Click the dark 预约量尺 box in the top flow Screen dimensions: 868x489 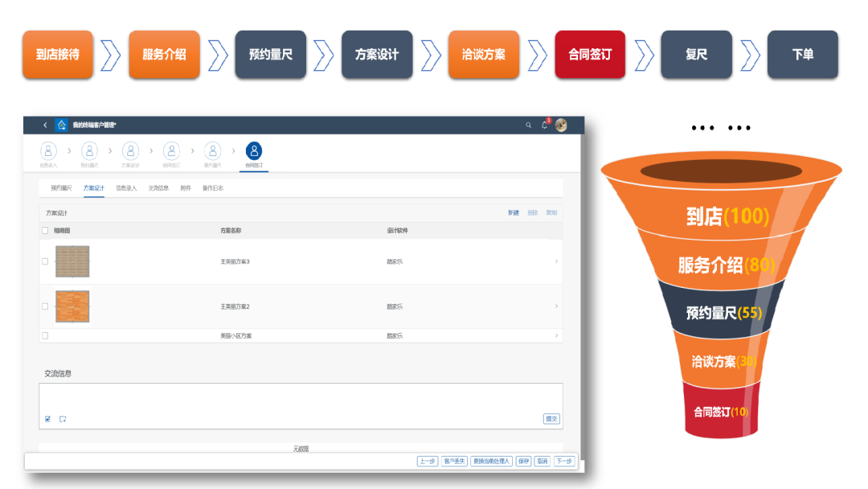click(271, 54)
